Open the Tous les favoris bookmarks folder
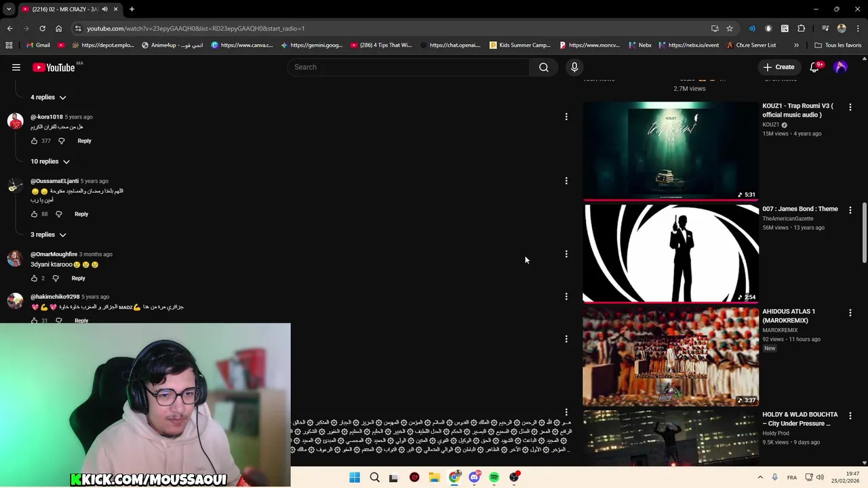 pos(838,45)
